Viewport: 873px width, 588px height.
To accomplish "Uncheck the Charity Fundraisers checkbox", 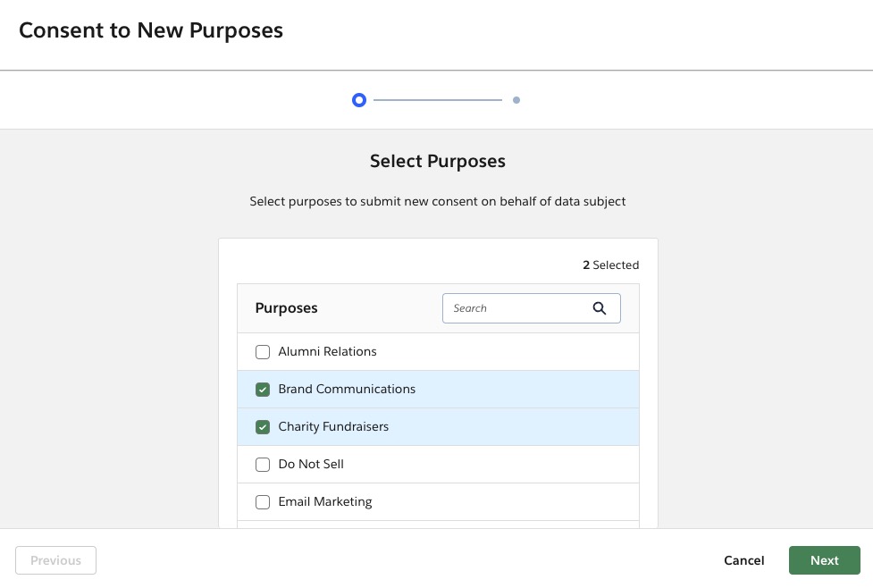I will [x=263, y=427].
